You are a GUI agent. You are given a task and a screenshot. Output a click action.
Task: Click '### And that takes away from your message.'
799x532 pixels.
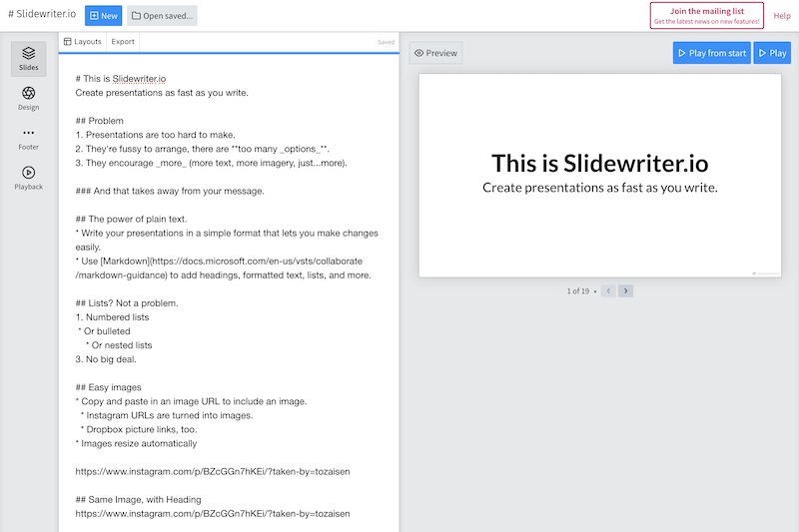pos(170,191)
